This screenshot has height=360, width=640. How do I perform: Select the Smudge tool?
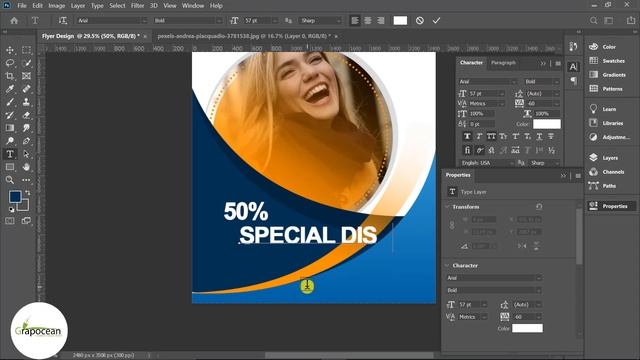click(27, 128)
